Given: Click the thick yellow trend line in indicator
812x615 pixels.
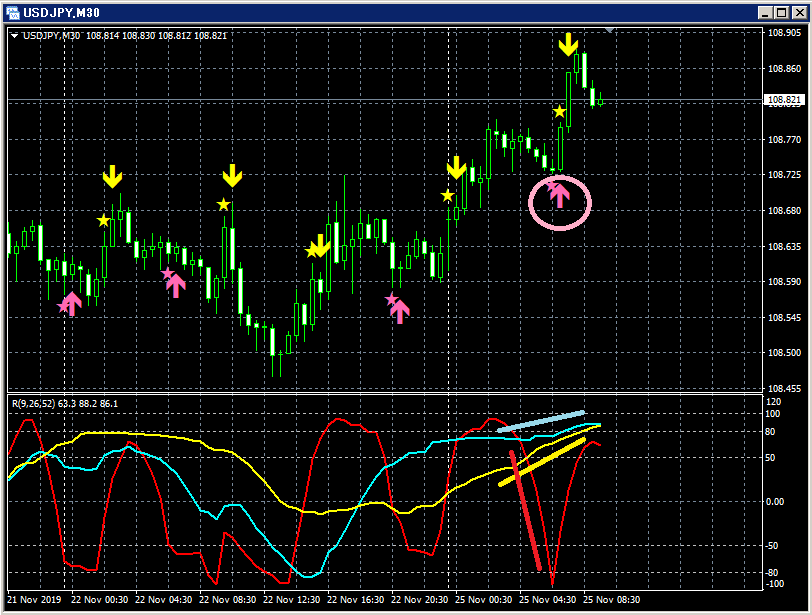Looking at the screenshot, I should pyautogui.click(x=542, y=462).
